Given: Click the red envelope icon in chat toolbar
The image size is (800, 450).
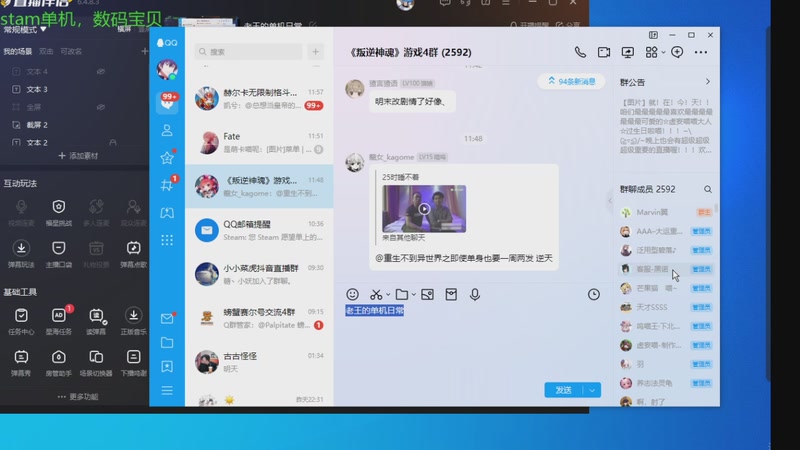Looking at the screenshot, I should [451, 294].
